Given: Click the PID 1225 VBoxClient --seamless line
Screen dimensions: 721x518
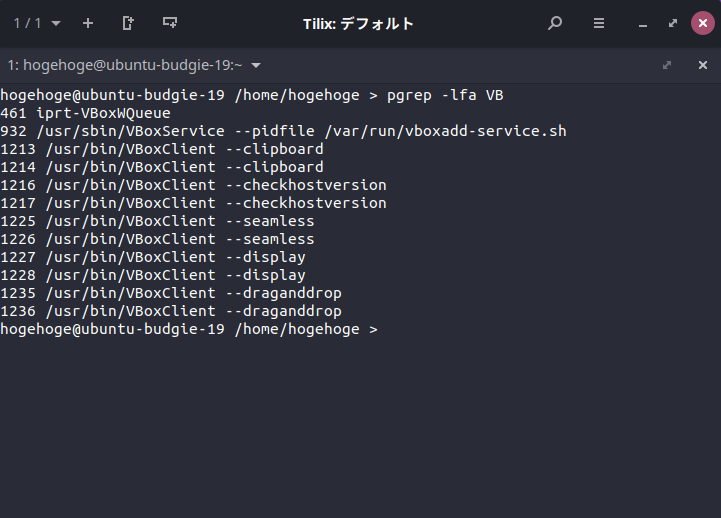Looking at the screenshot, I should 157,221.
